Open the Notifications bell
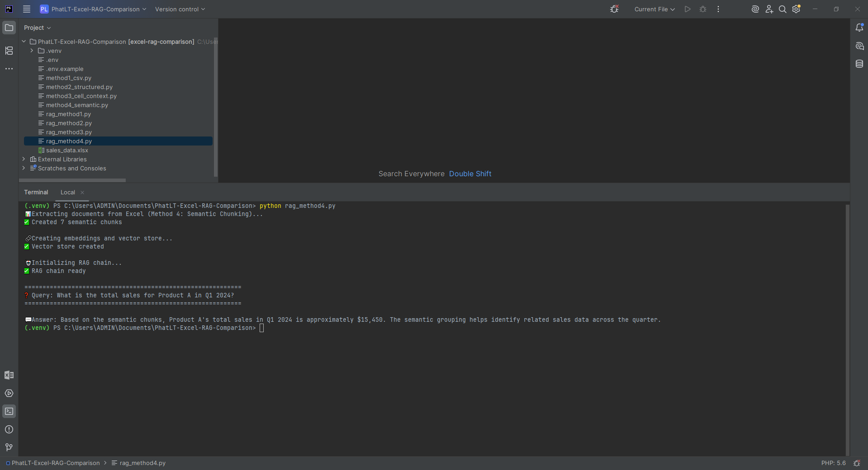868x470 pixels. (x=860, y=28)
